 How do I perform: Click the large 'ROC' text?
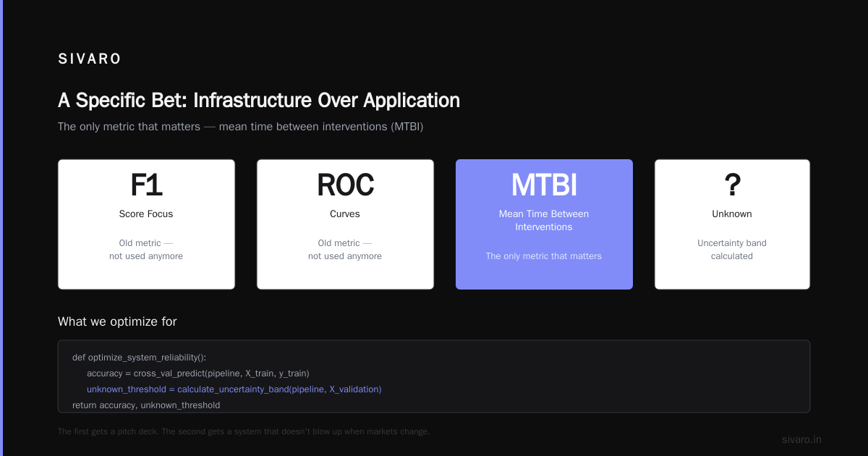[x=345, y=186]
